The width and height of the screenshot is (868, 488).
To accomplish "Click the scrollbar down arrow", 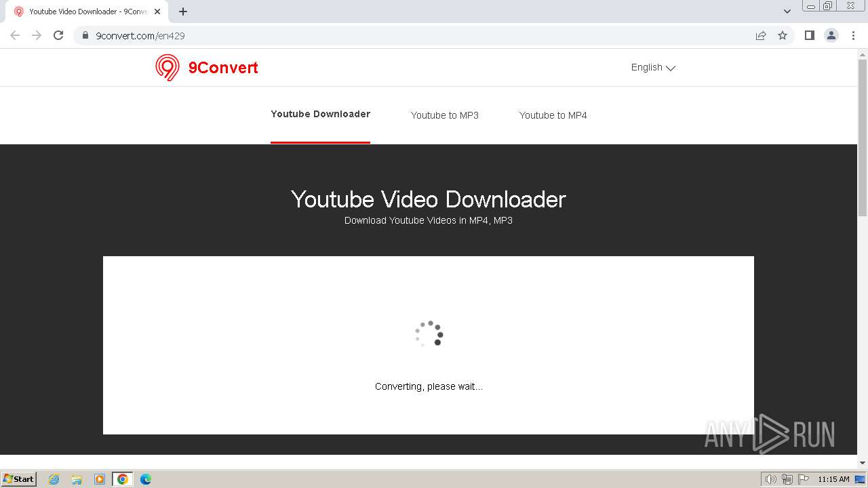I will (863, 463).
